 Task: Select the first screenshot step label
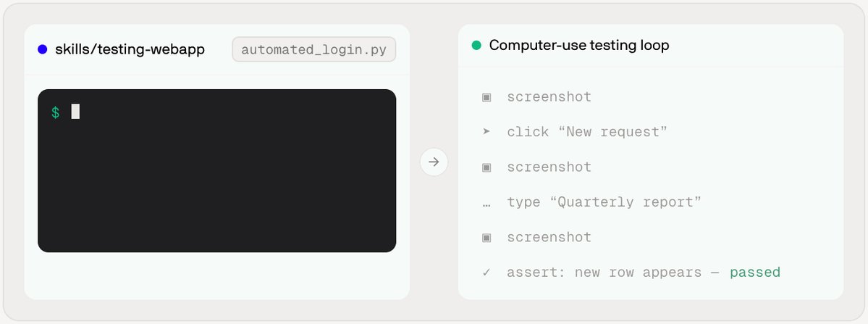click(549, 97)
